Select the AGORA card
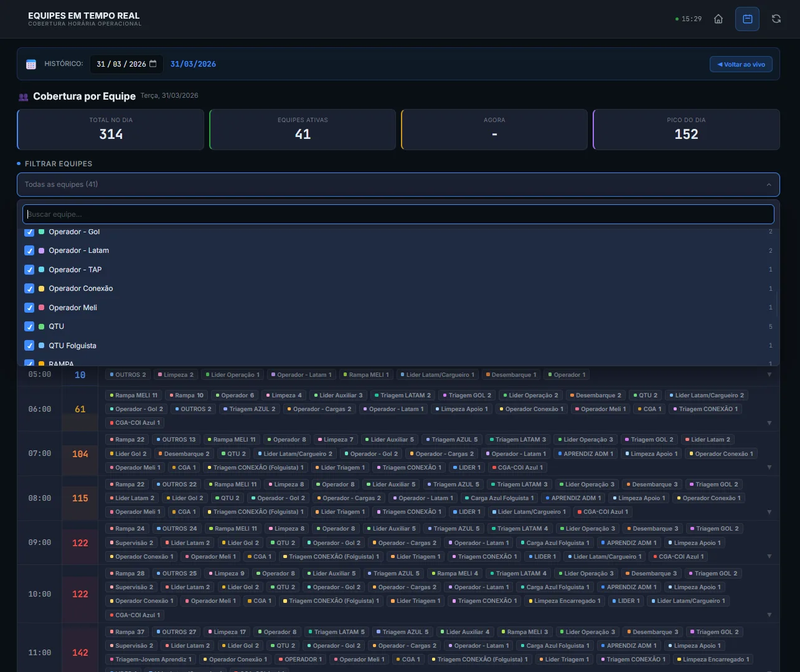Image resolution: width=800 pixels, height=672 pixels. [494, 130]
